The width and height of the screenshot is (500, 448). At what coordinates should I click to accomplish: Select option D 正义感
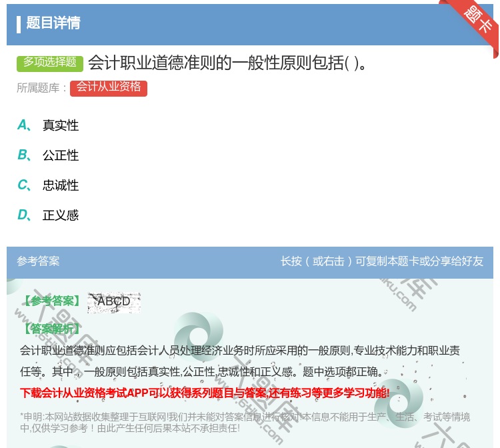48,215
